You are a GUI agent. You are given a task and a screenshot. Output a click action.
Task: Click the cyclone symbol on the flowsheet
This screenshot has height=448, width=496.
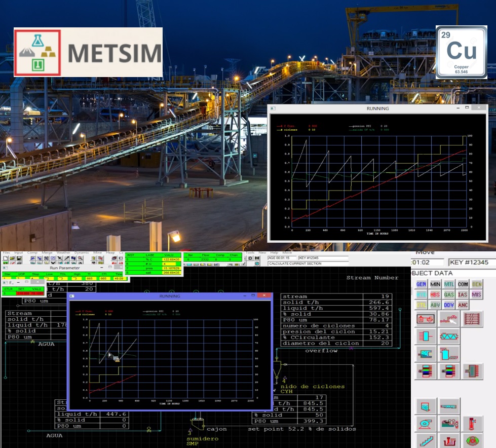(277, 369)
